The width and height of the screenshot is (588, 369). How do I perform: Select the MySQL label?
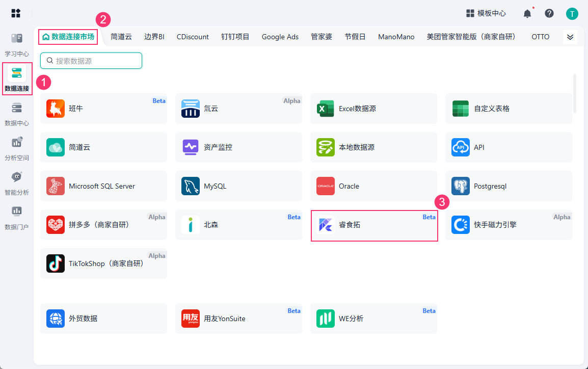tap(215, 187)
